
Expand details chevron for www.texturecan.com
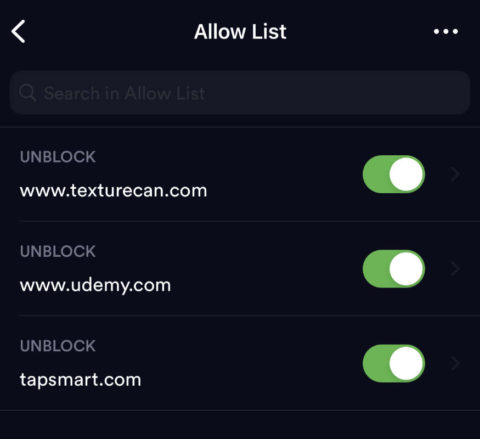click(x=455, y=174)
